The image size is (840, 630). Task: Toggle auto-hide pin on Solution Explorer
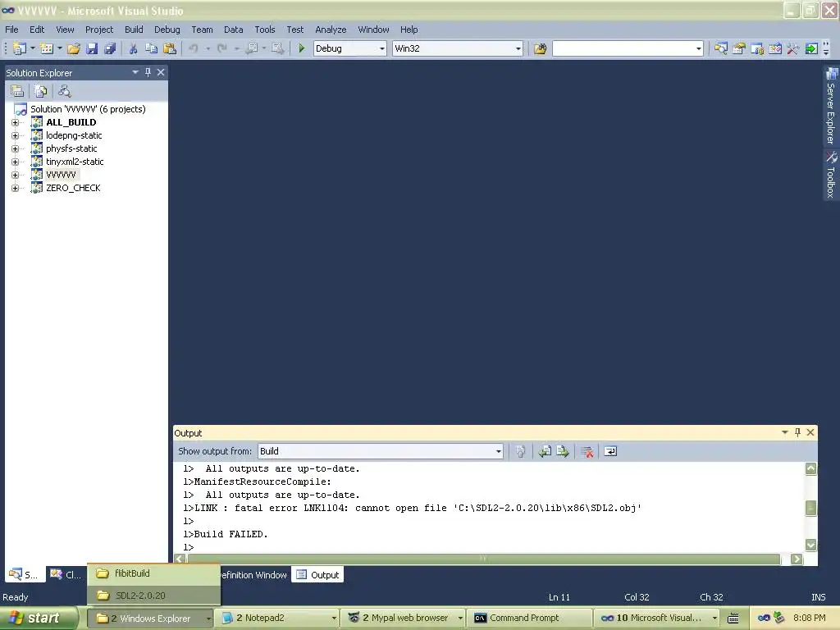[x=148, y=72]
